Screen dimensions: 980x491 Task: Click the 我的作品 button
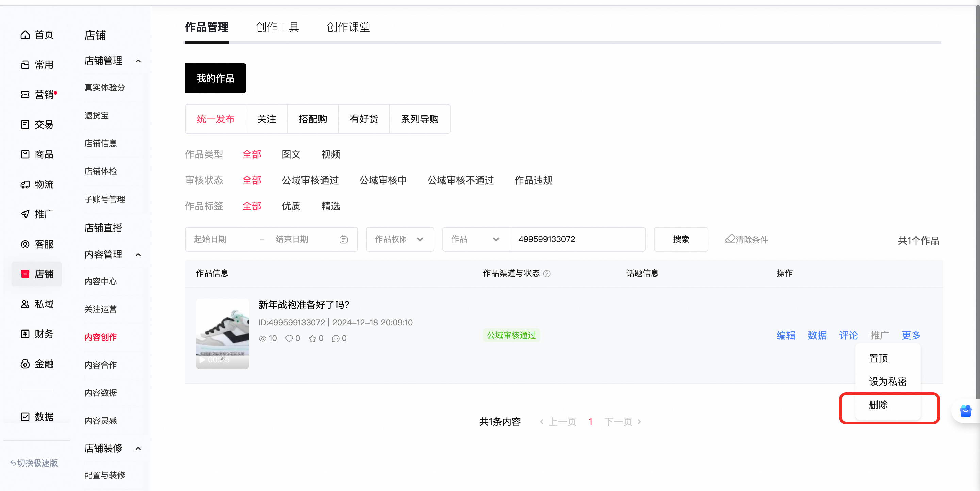[x=216, y=78]
